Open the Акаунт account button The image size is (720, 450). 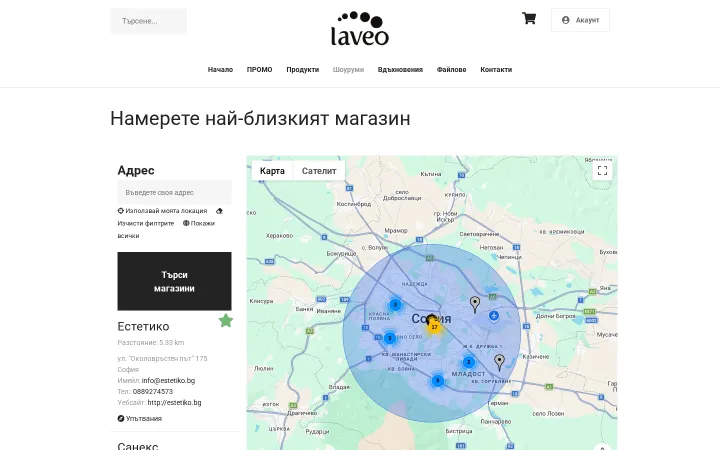click(580, 20)
